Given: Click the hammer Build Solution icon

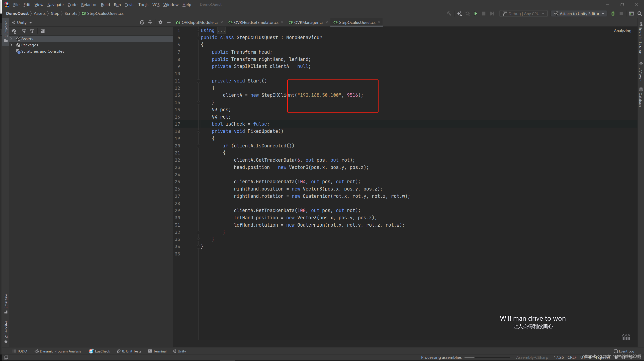Looking at the screenshot, I should click(x=449, y=14).
